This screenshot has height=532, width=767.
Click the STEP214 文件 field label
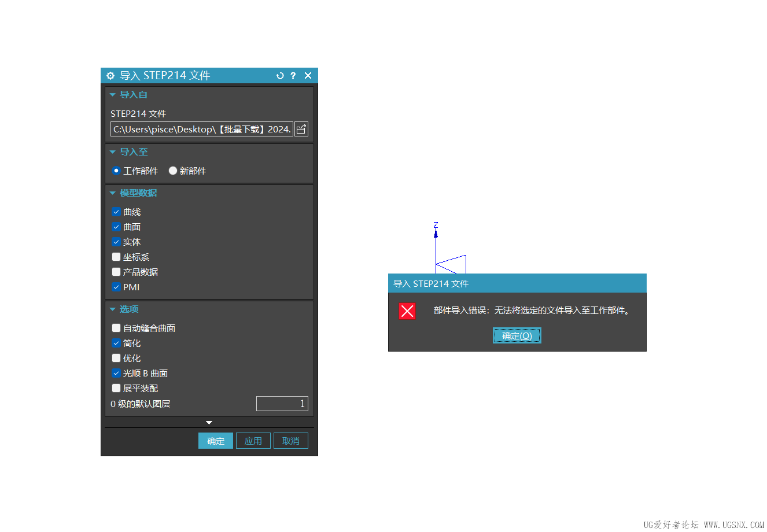point(138,114)
